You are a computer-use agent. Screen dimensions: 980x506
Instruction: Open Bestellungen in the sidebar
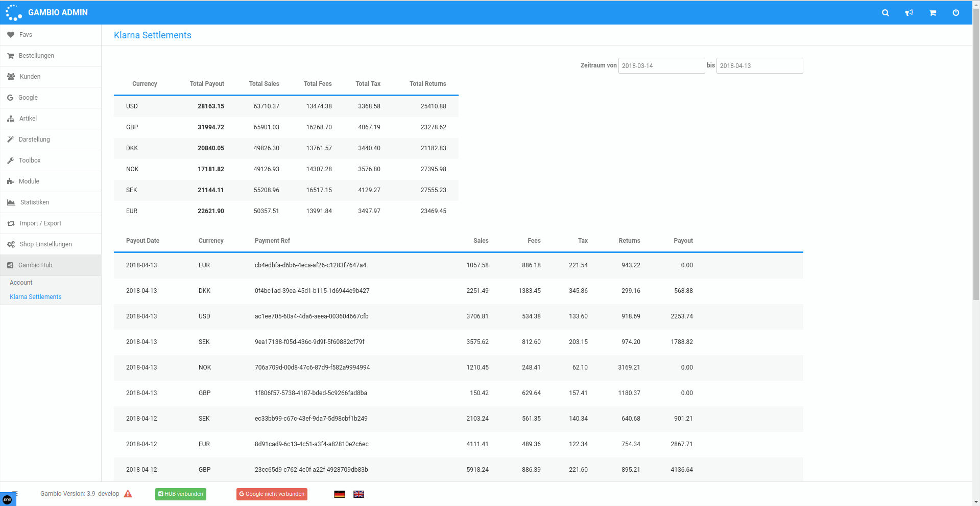tap(36, 56)
